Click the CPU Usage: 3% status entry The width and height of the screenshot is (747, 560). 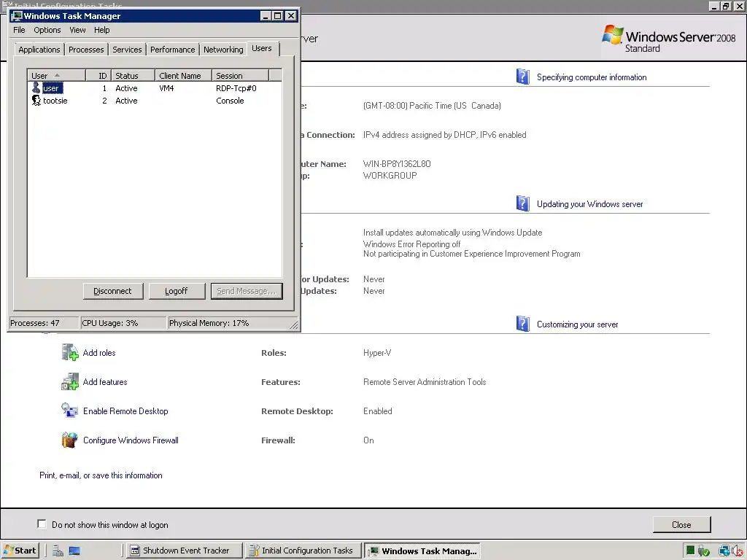pos(123,323)
